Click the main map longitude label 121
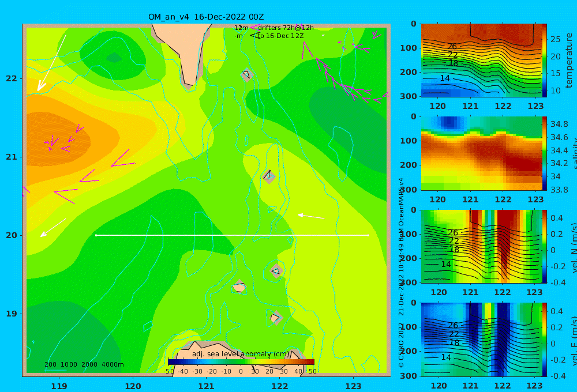This screenshot has width=577, height=392. point(206,386)
